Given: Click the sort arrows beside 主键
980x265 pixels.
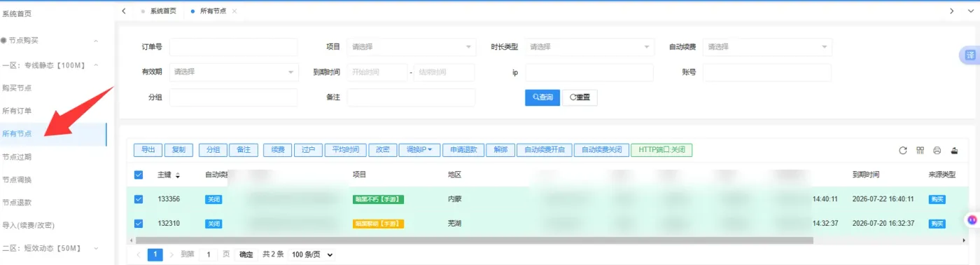Looking at the screenshot, I should pos(178,175).
